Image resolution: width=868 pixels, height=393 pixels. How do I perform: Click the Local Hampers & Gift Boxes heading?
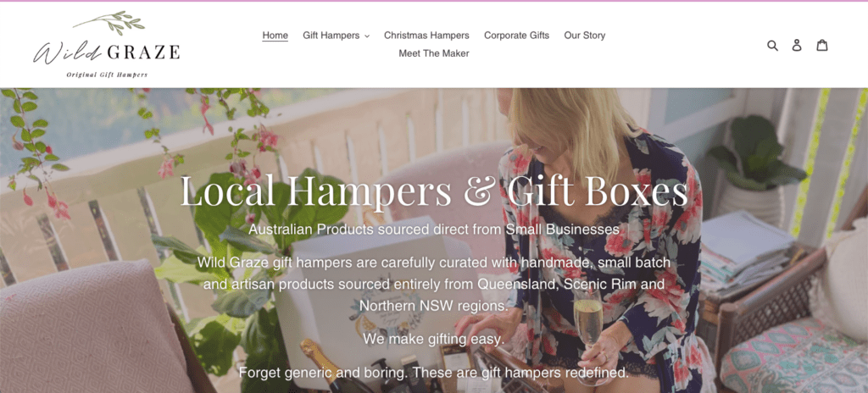434,191
